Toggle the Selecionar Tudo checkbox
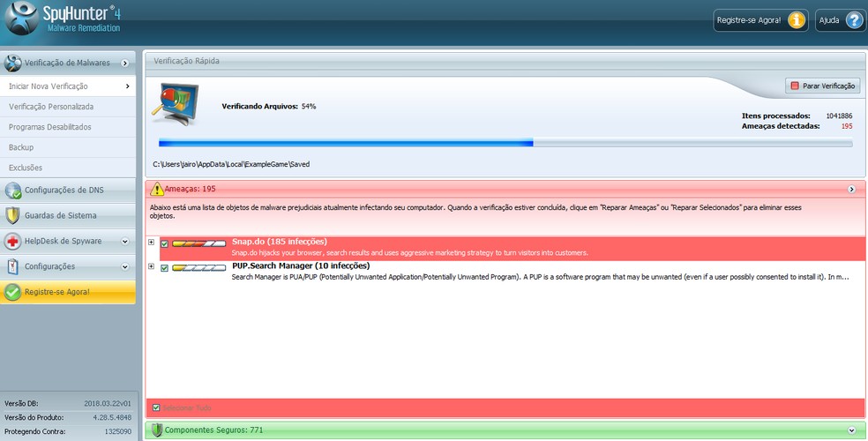The height and width of the screenshot is (441, 868). coord(156,407)
